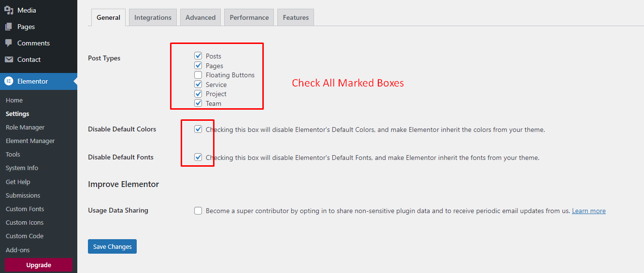
Task: Toggle the Disable Default Colors checkbox
Action: 198,129
